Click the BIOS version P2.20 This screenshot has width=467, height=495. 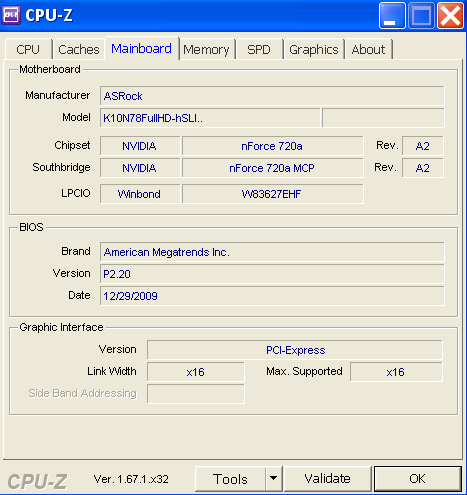point(272,274)
